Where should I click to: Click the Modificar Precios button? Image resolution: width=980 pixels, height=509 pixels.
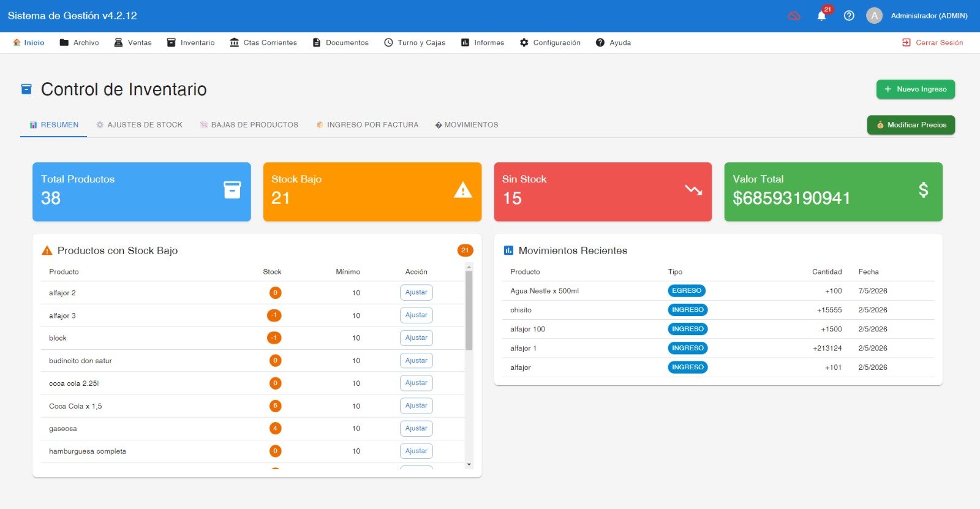pyautogui.click(x=911, y=125)
